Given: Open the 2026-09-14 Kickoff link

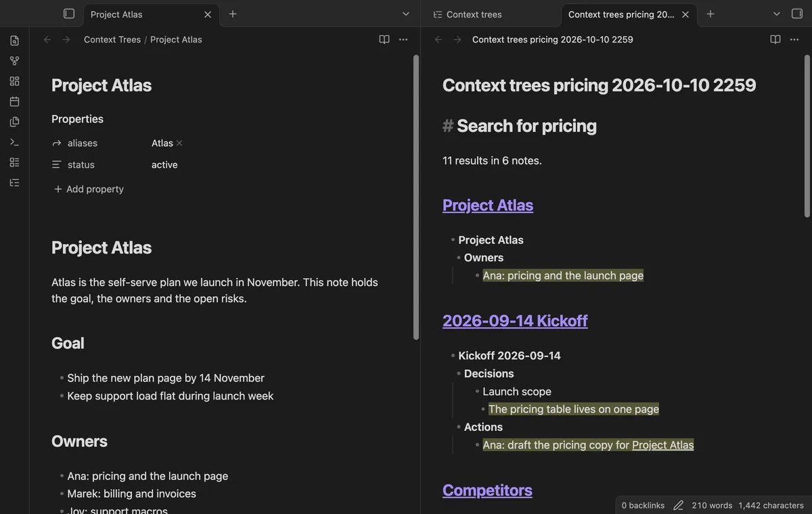Looking at the screenshot, I should (515, 321).
